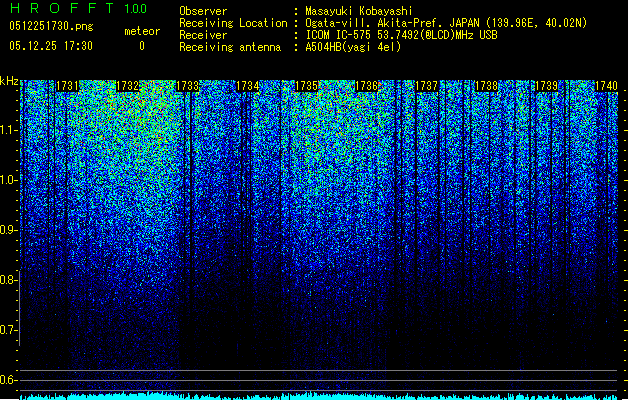Click the 1737 time marker
The width and height of the screenshot is (629, 400).
426,86
